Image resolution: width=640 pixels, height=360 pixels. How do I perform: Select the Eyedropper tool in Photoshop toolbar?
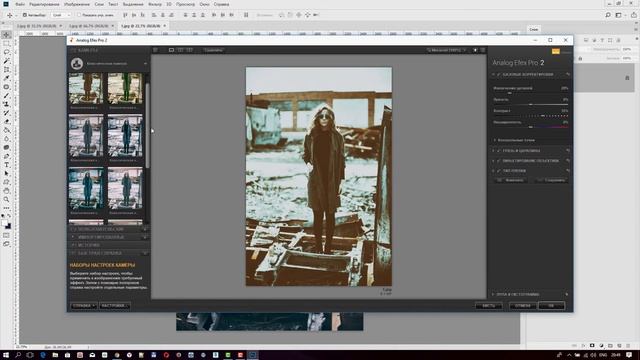pyautogui.click(x=6, y=78)
